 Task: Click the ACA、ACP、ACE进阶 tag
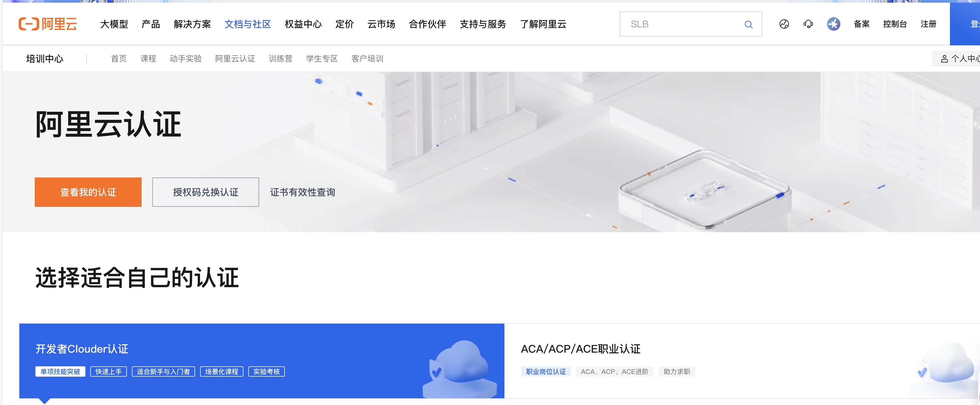point(614,372)
